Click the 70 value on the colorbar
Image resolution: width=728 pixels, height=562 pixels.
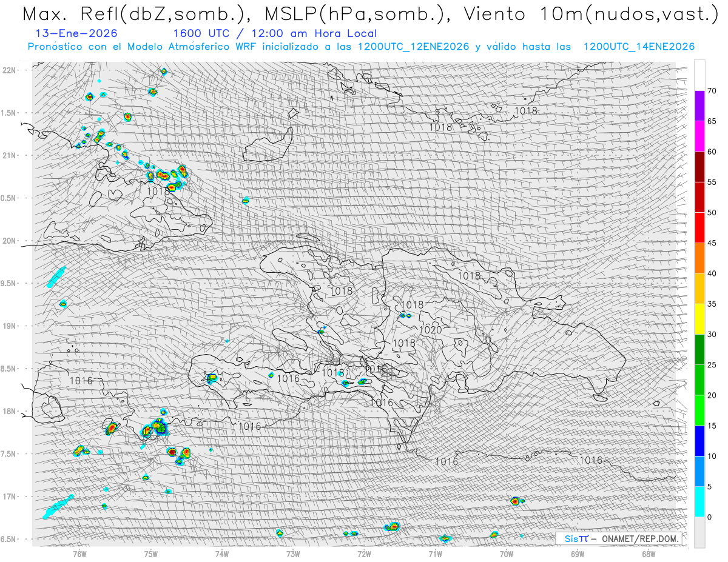[712, 91]
